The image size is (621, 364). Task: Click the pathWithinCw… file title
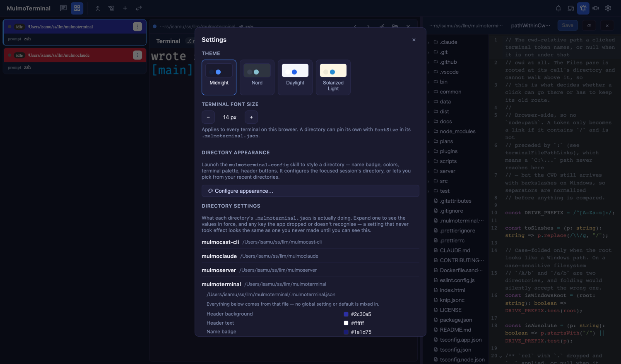[531, 26]
